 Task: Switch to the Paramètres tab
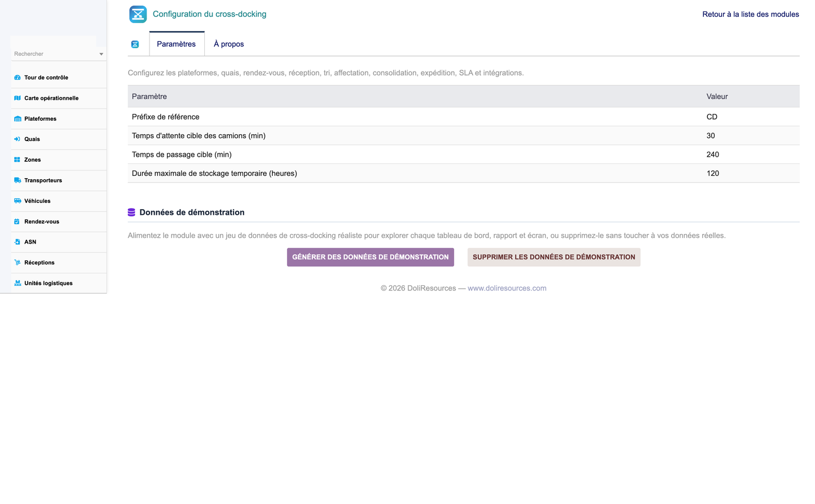click(177, 44)
